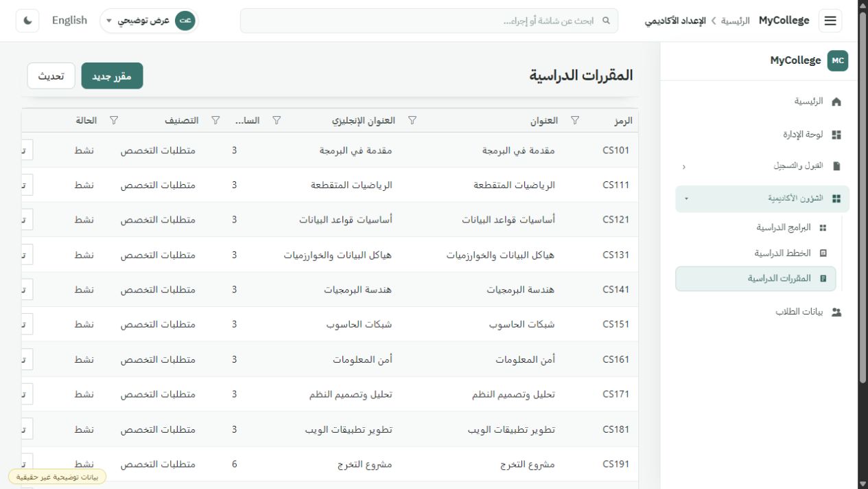Viewport: 868px width, 489px height.
Task: Click تطوير تطبيقات الويب in العنوان column
Action: point(512,429)
